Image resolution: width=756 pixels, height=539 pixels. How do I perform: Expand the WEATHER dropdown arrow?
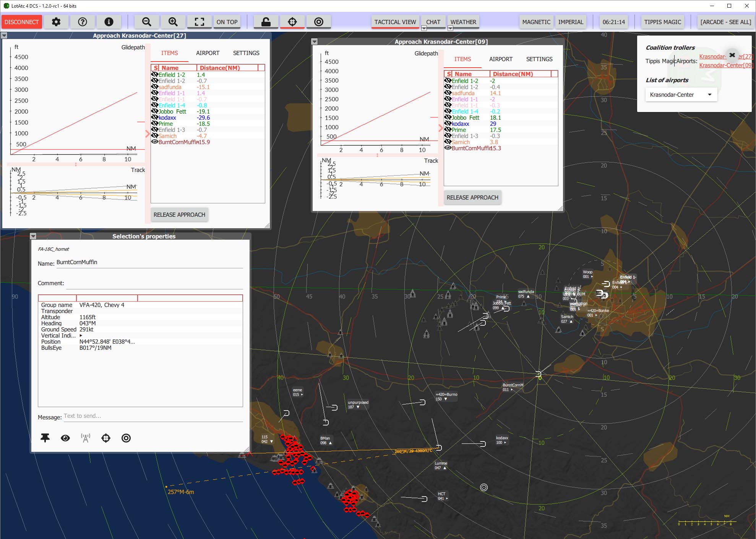click(450, 28)
